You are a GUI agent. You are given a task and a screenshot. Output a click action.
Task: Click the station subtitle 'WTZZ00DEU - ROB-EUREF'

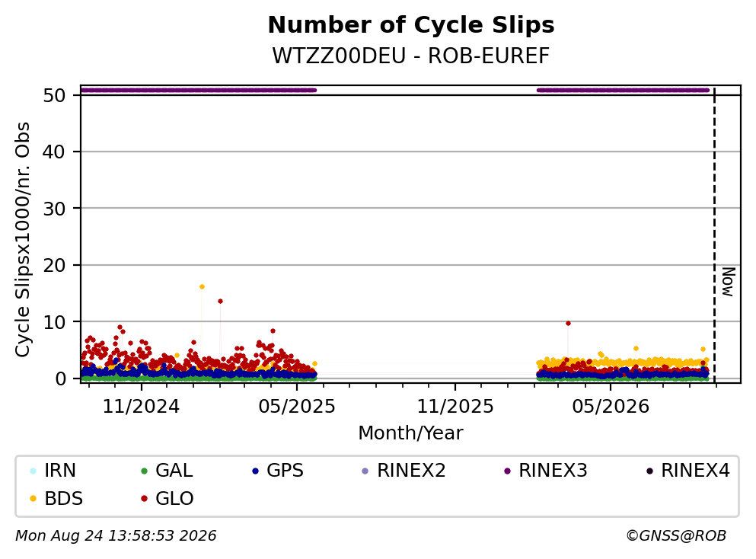(x=411, y=56)
